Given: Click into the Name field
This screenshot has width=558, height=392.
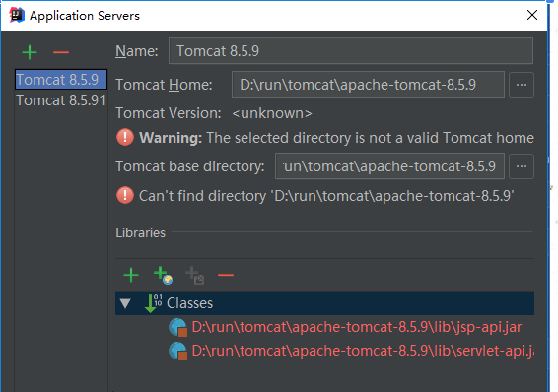Looking at the screenshot, I should pyautogui.click(x=351, y=51).
